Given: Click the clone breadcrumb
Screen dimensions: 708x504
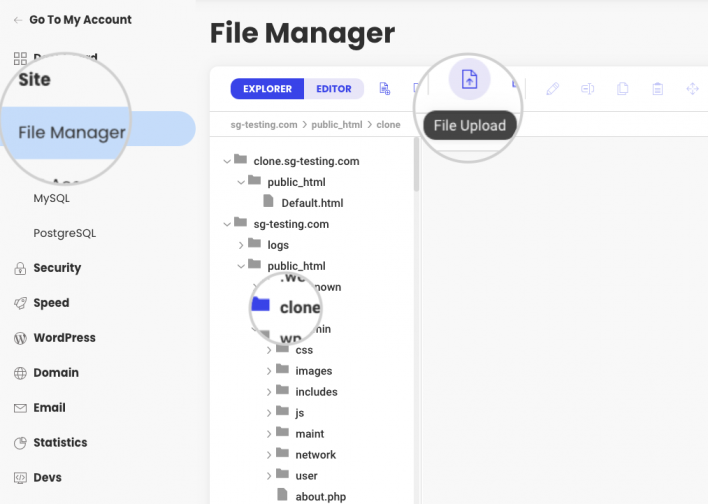Looking at the screenshot, I should (x=388, y=125).
